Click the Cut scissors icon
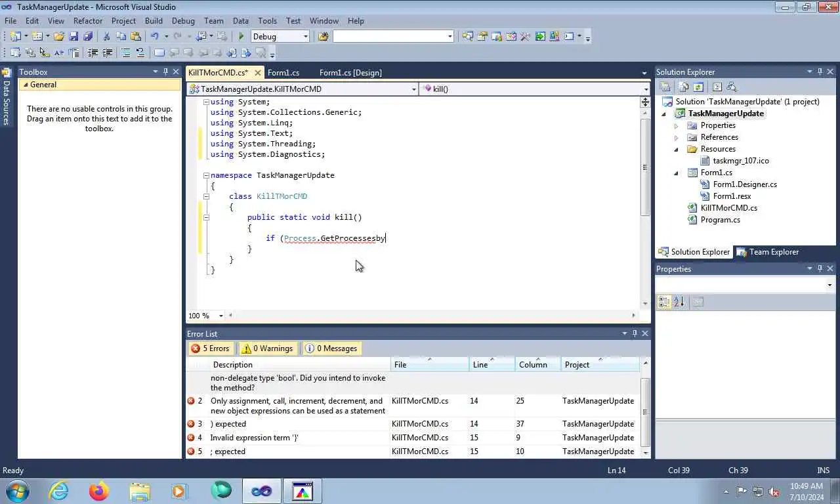Screen dimensions: 840x504 click(x=106, y=36)
